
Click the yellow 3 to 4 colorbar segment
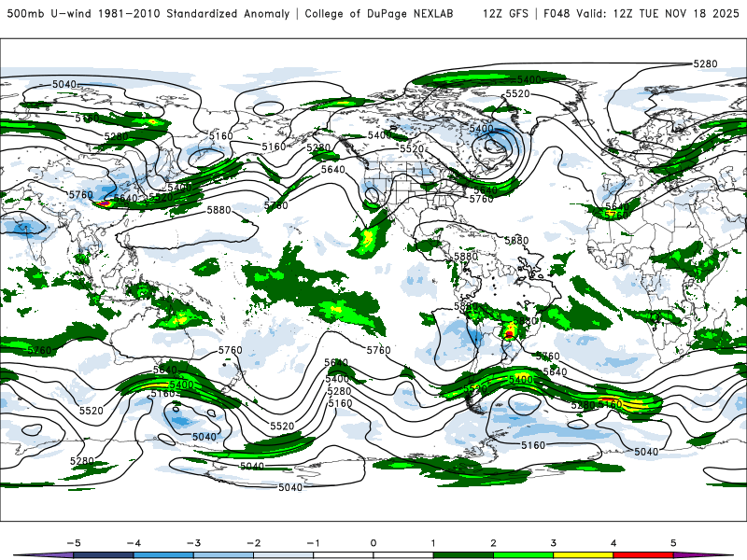(x=583, y=555)
